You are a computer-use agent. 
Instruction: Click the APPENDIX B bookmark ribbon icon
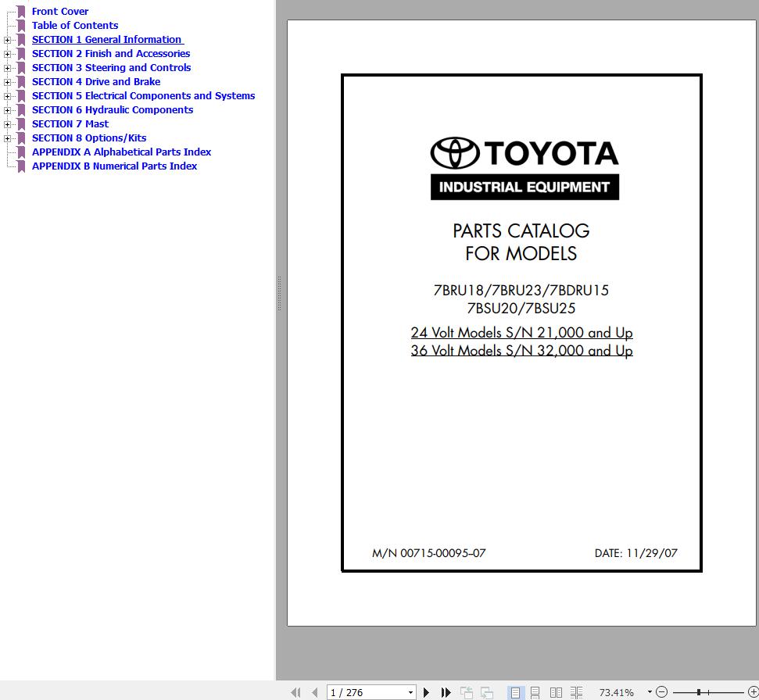click(21, 166)
